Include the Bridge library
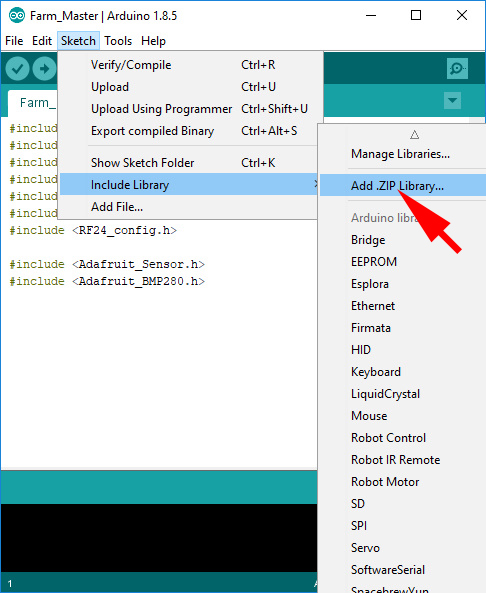Screen dimensions: 486x593 403,240
